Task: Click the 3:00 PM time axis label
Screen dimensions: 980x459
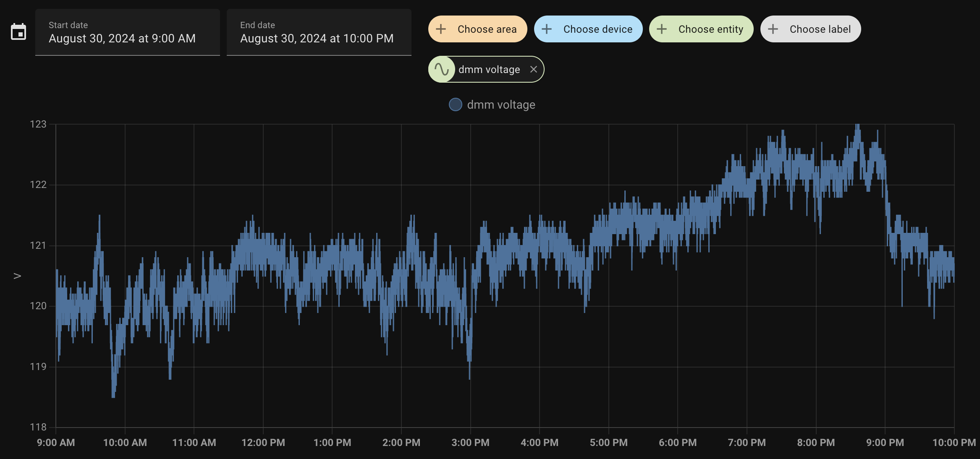Action: point(470,443)
